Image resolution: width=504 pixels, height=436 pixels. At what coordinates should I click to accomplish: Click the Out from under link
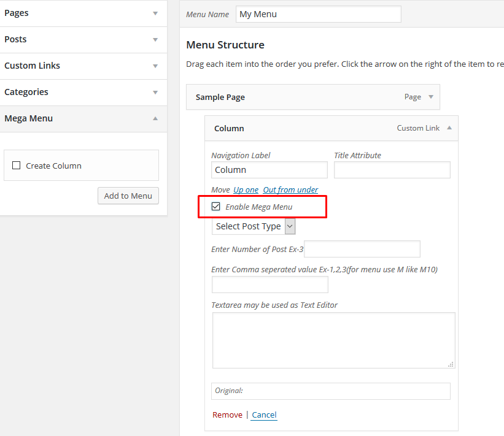coord(290,189)
